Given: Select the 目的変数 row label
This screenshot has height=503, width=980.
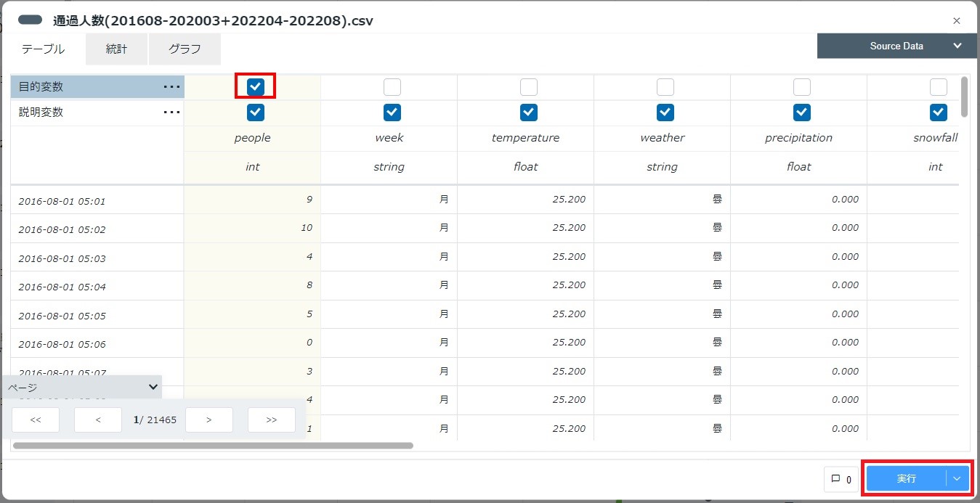Looking at the screenshot, I should [x=41, y=87].
